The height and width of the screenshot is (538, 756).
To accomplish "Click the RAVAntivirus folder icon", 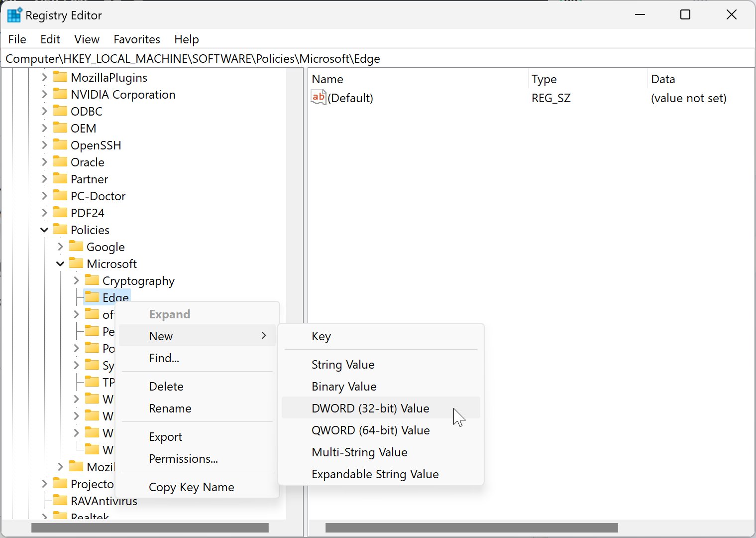I will [x=60, y=501].
